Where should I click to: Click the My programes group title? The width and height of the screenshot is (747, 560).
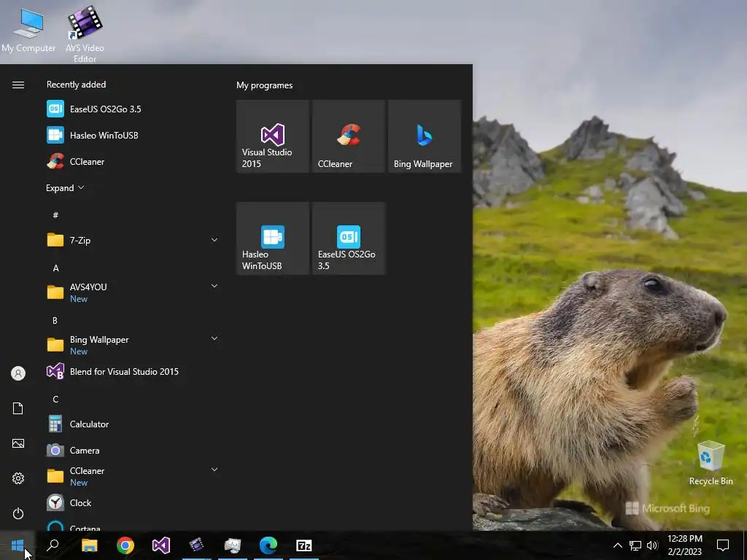[264, 85]
